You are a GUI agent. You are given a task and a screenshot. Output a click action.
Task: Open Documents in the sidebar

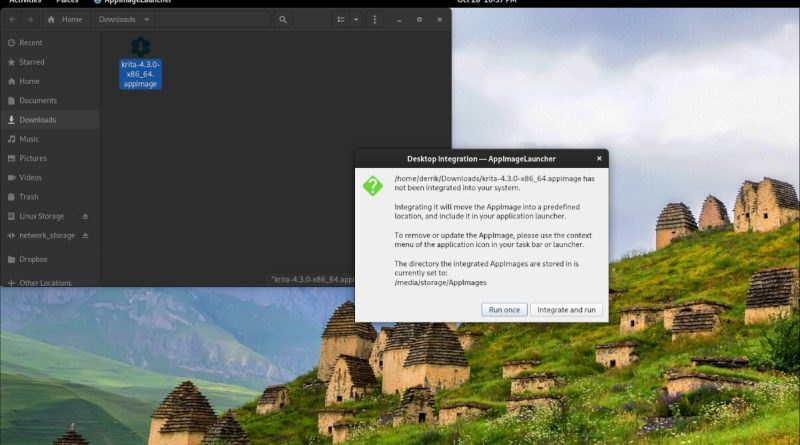(49, 101)
